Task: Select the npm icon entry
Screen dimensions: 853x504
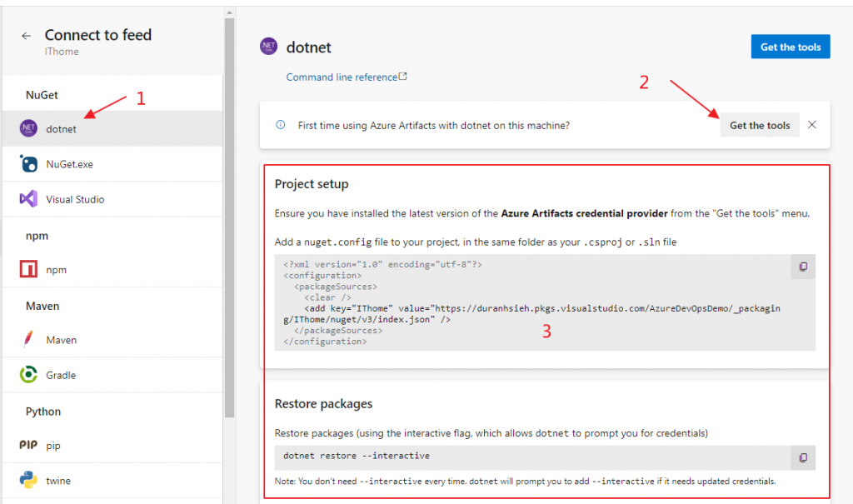Action: coord(29,270)
